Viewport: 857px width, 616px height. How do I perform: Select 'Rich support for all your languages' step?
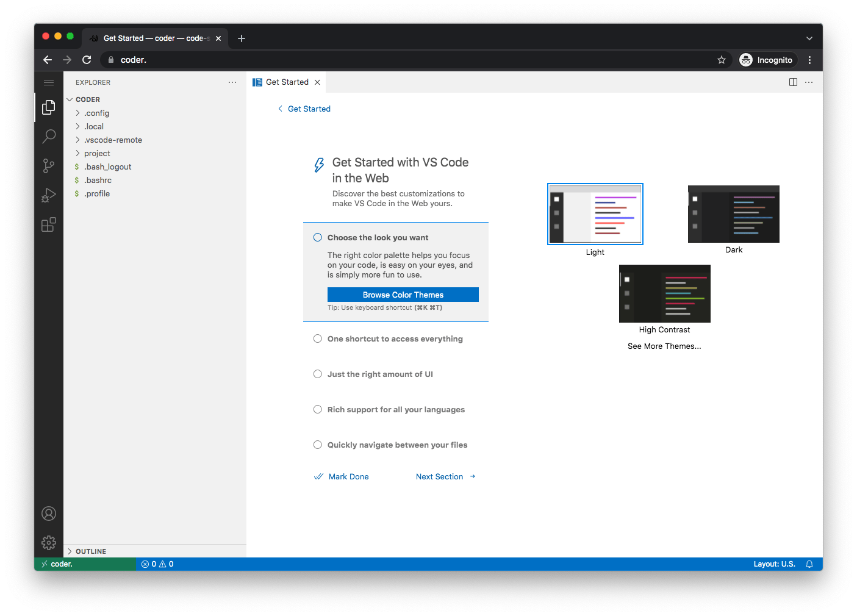(396, 410)
